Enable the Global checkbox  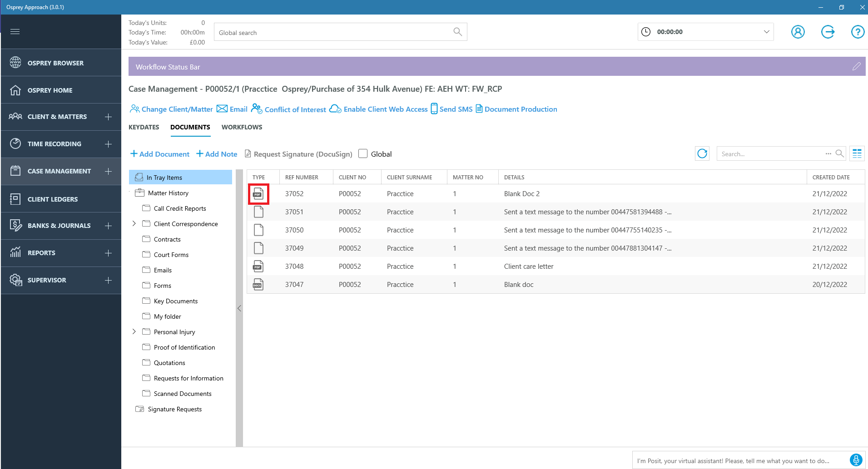tap(362, 154)
